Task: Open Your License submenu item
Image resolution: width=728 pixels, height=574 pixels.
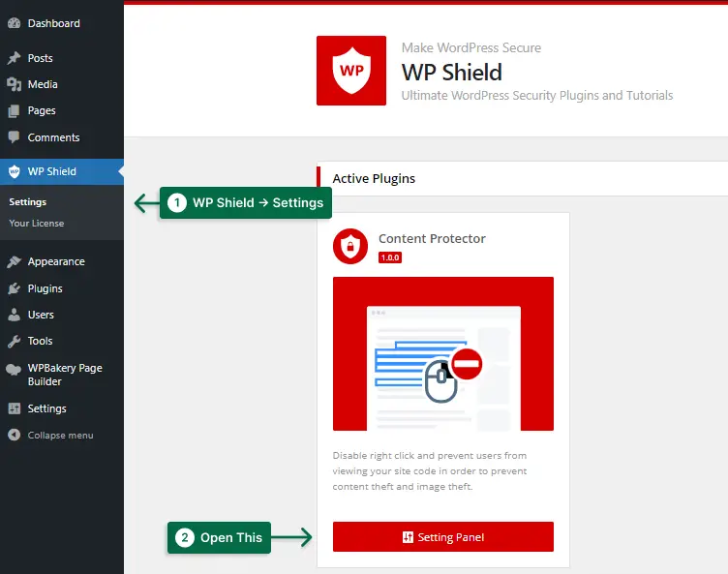Action: (36, 224)
